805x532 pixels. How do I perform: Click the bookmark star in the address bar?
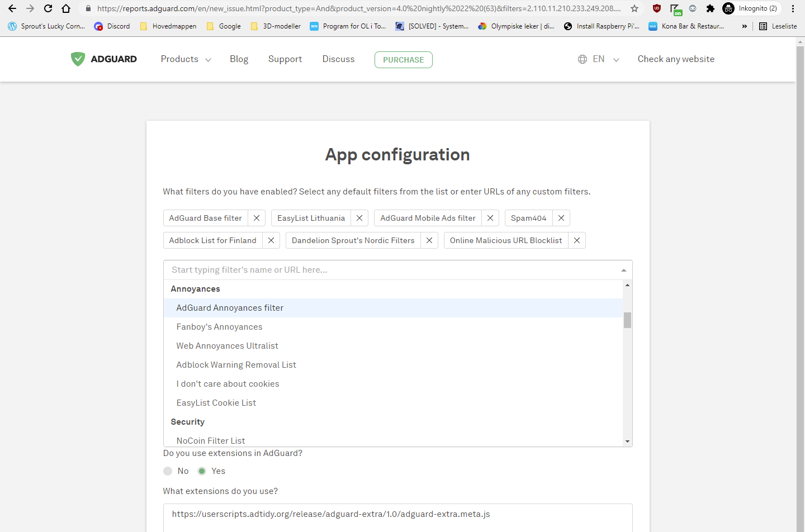coord(634,8)
